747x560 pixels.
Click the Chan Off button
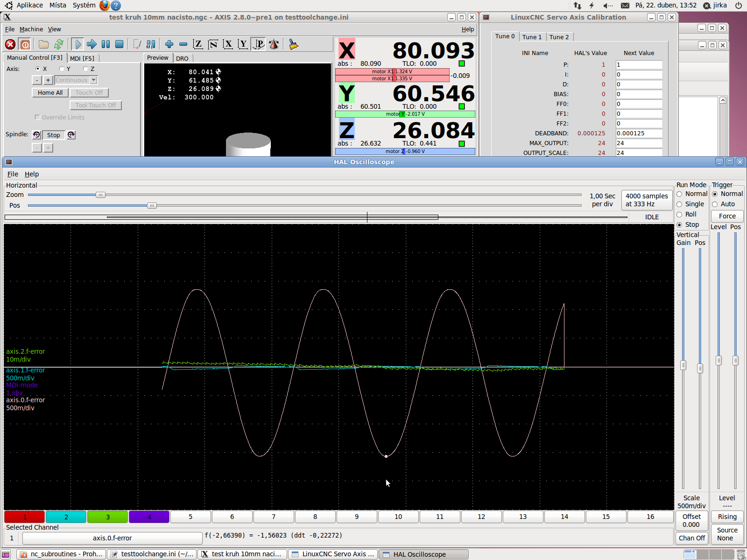[x=691, y=538]
